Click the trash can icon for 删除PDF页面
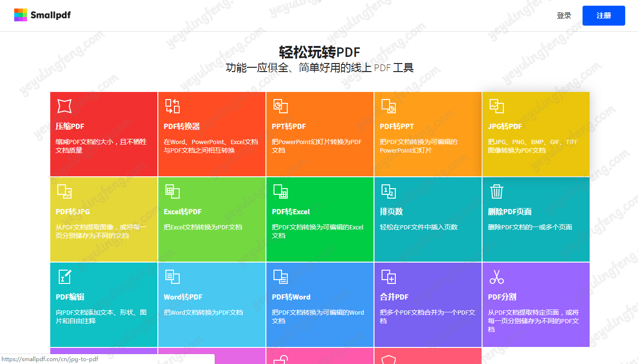 (496, 191)
